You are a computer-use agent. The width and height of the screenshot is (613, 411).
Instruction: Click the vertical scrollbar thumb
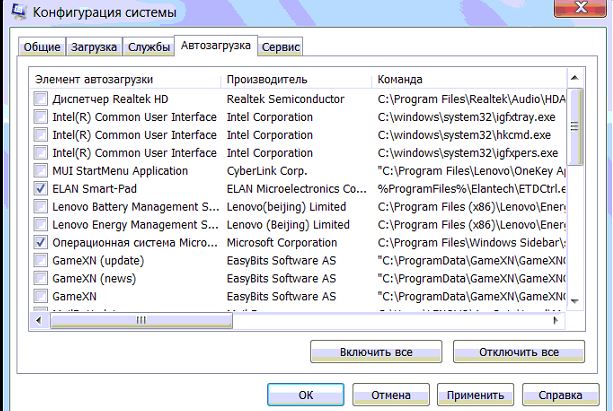(575, 126)
